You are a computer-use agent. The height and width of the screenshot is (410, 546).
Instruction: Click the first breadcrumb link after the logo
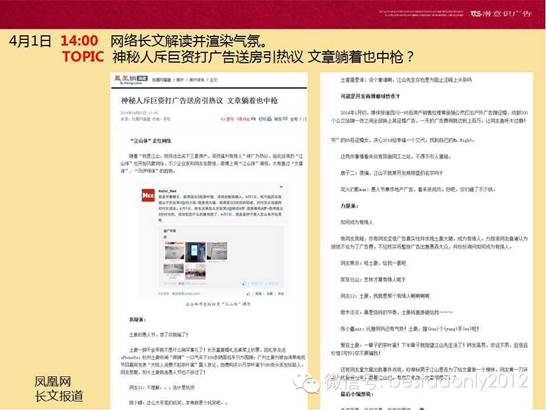coord(161,80)
